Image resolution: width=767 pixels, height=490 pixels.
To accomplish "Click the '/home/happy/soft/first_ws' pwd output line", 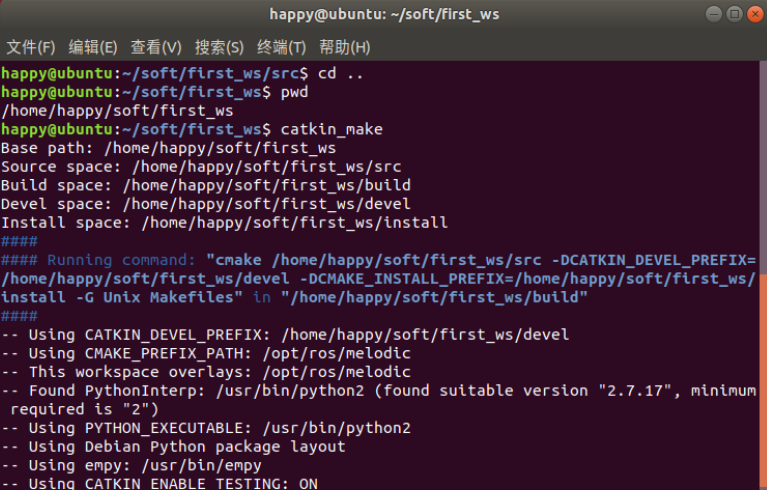I will click(x=117, y=111).
